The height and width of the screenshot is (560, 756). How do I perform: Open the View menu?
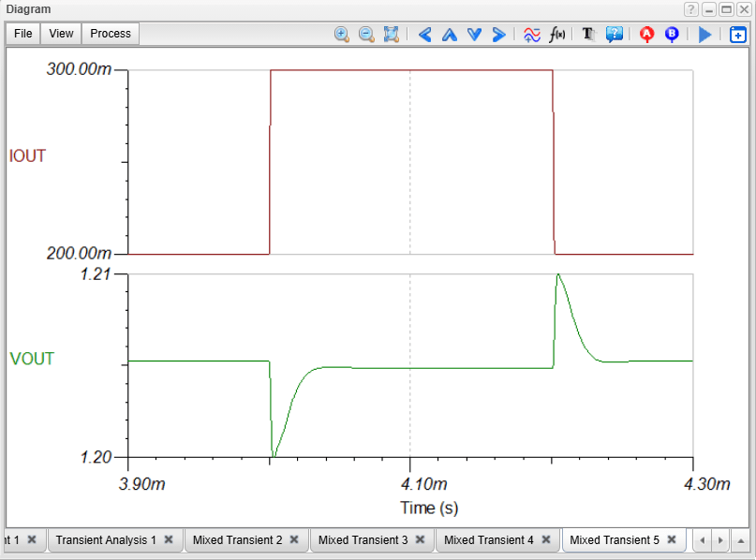click(61, 34)
